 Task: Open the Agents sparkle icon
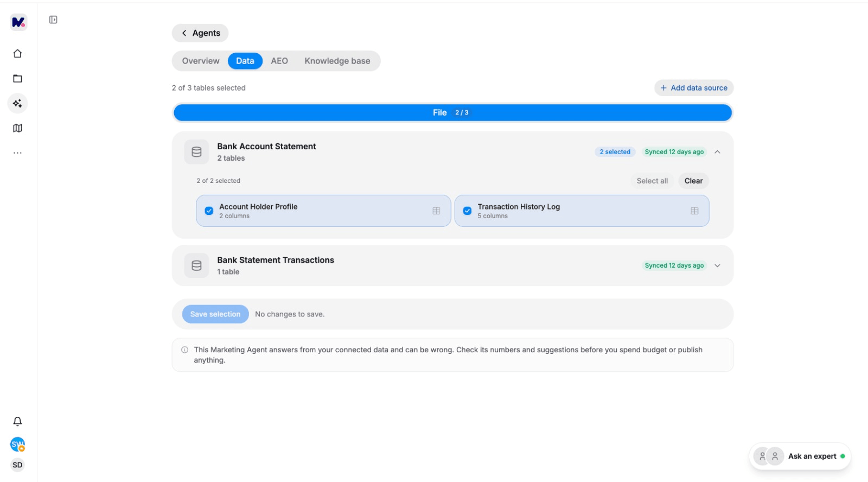[17, 103]
